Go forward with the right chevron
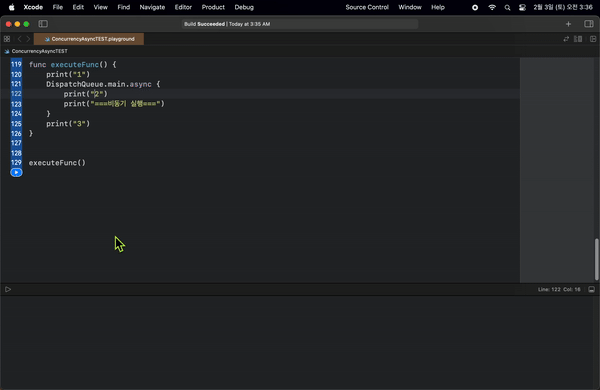Viewport: 600px width, 390px height. (28, 39)
